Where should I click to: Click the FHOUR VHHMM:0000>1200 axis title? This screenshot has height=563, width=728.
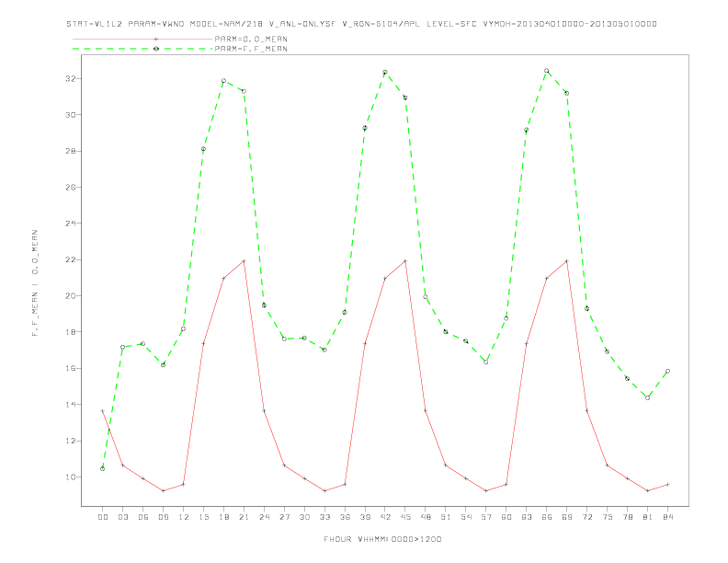point(382,539)
